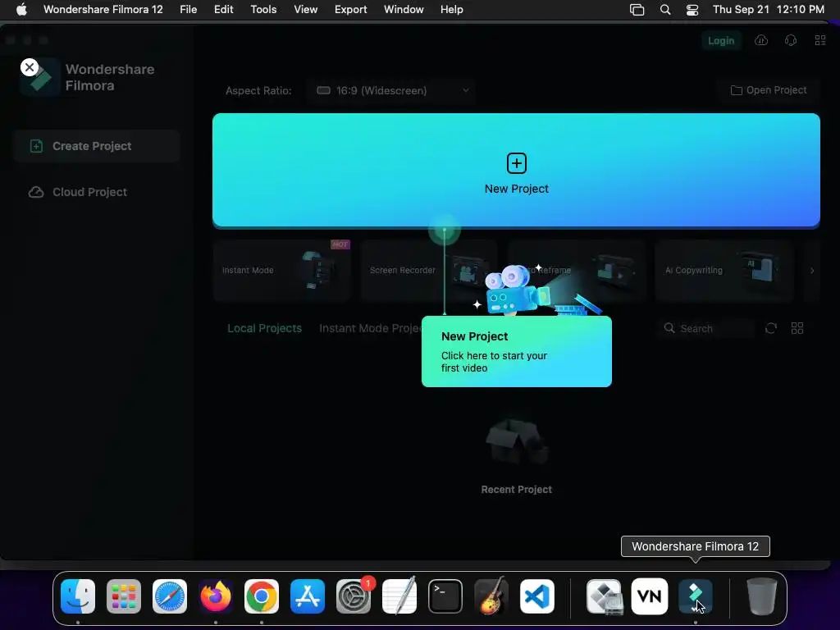Open the Help menu
Image resolution: width=840 pixels, height=630 pixels.
click(451, 10)
